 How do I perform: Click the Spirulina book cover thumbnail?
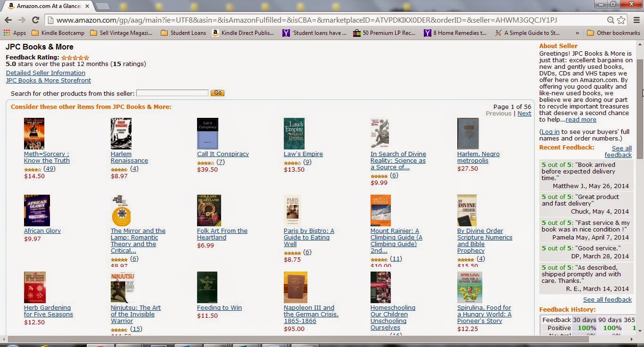[470, 287]
